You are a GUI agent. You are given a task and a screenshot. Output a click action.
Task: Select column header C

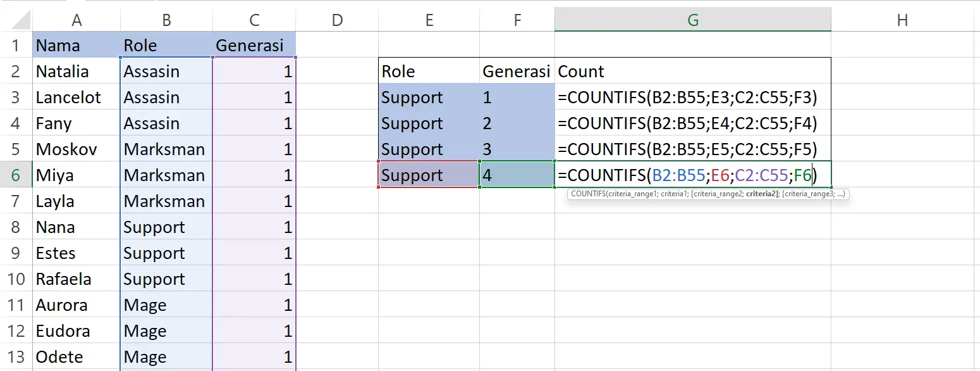coord(254,20)
